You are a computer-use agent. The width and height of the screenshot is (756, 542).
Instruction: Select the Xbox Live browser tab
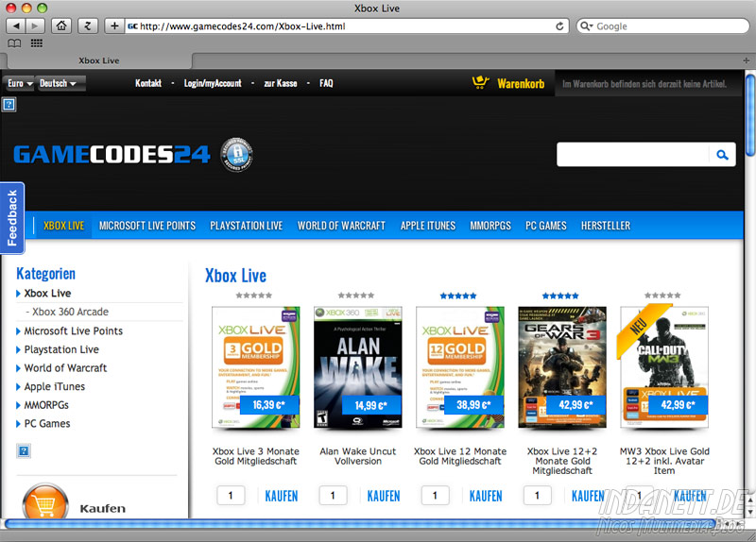[x=99, y=60]
